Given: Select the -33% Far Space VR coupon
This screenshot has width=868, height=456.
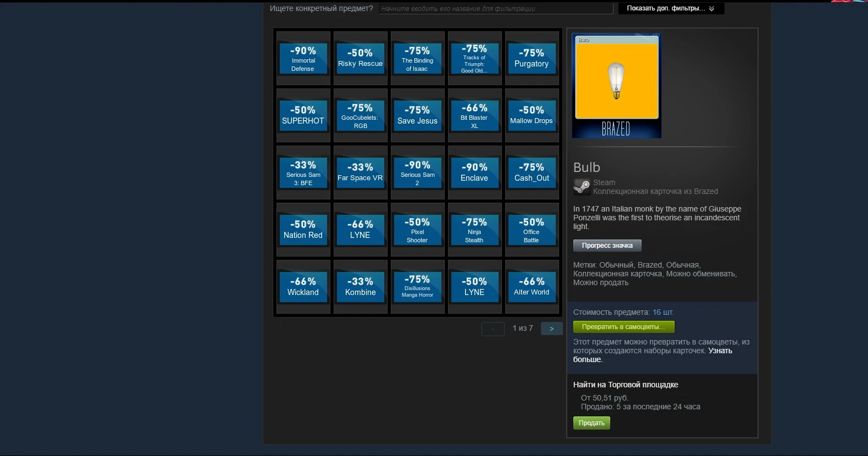Looking at the screenshot, I should click(361, 173).
